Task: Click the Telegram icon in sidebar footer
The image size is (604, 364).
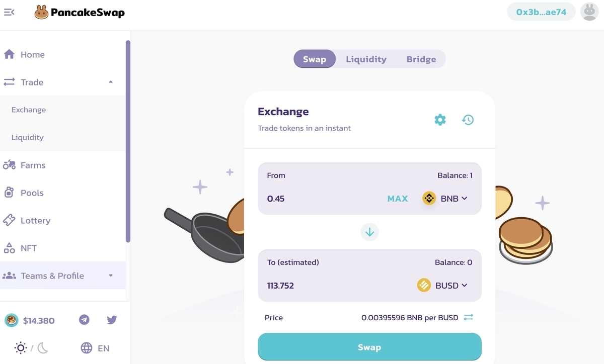Action: [x=85, y=320]
